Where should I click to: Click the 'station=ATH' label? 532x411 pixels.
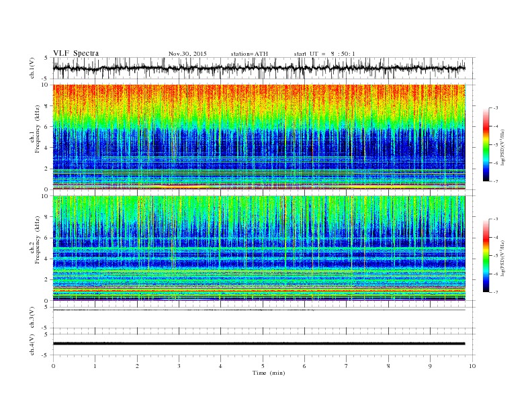249,54
